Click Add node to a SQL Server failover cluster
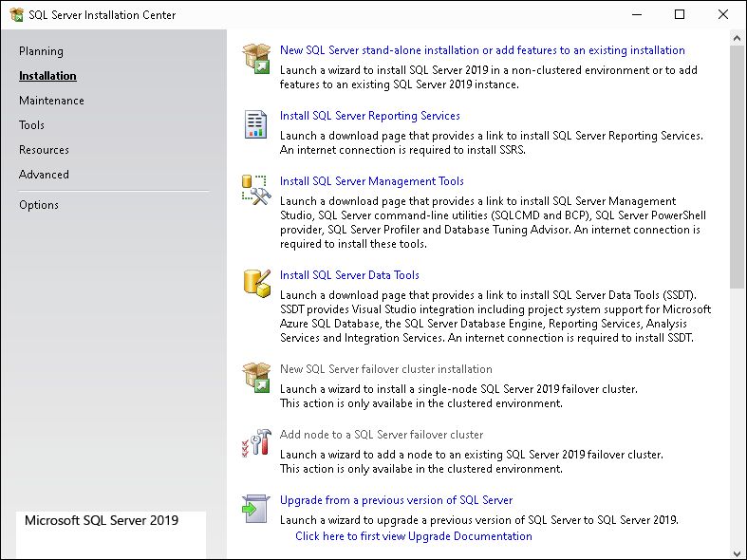747x560 pixels. click(x=382, y=435)
